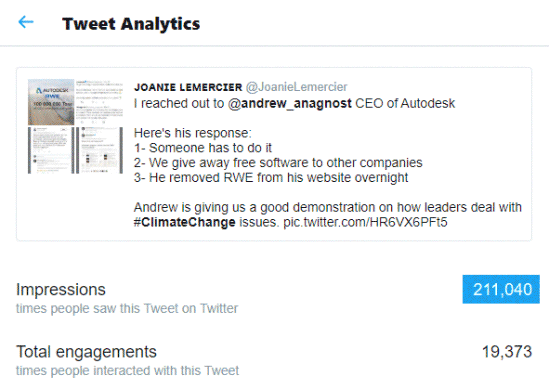Click the 'Someone has to do it' line

tap(203, 148)
